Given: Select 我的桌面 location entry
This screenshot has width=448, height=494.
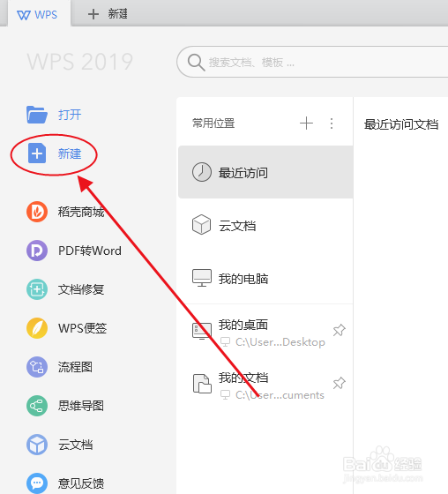Looking at the screenshot, I should [265, 332].
